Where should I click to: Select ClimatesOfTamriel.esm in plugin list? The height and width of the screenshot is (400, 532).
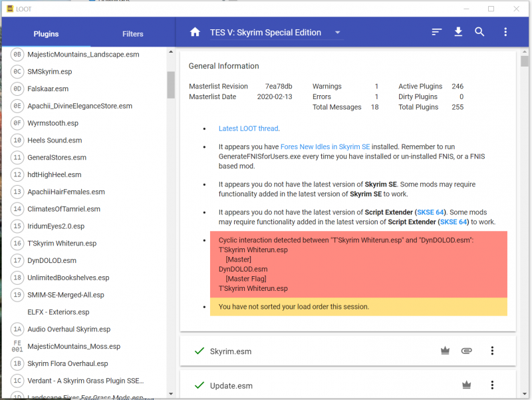pos(64,209)
